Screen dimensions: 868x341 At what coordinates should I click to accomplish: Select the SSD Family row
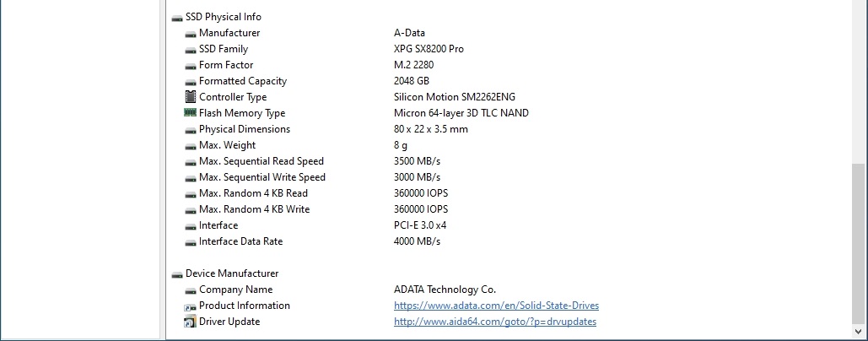(509, 49)
